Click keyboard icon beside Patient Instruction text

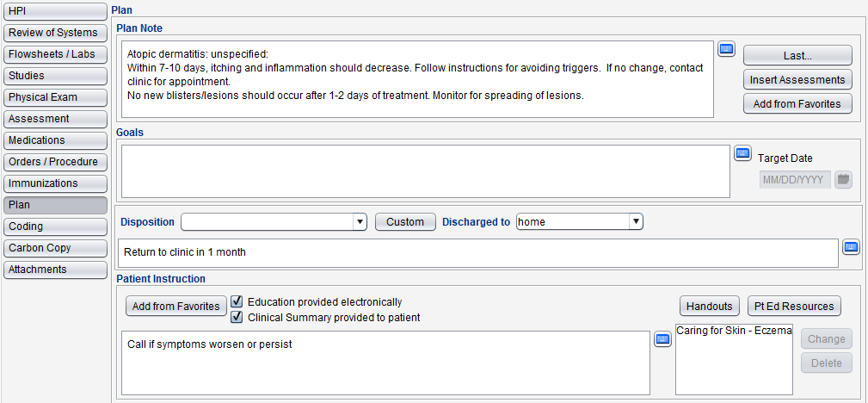[x=662, y=340]
